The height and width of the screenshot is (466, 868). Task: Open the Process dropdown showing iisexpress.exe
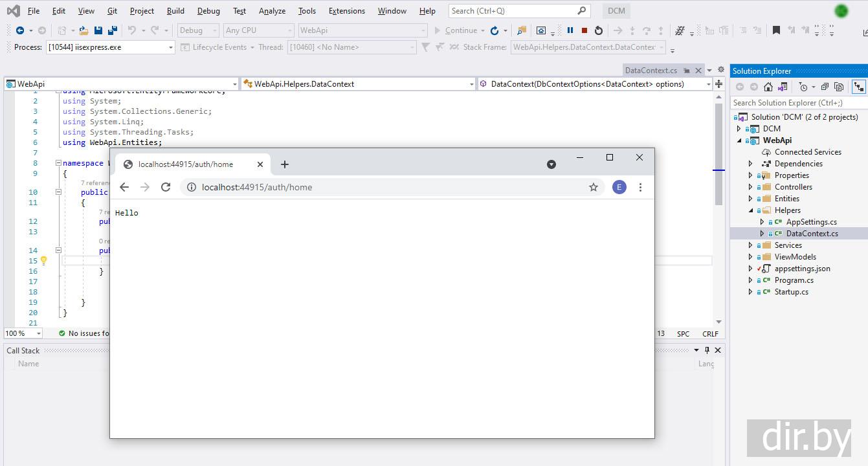pyautogui.click(x=171, y=47)
